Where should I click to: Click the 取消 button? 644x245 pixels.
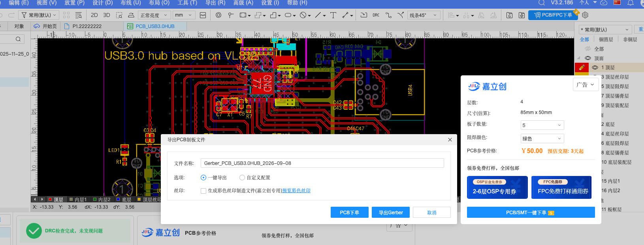432,212
